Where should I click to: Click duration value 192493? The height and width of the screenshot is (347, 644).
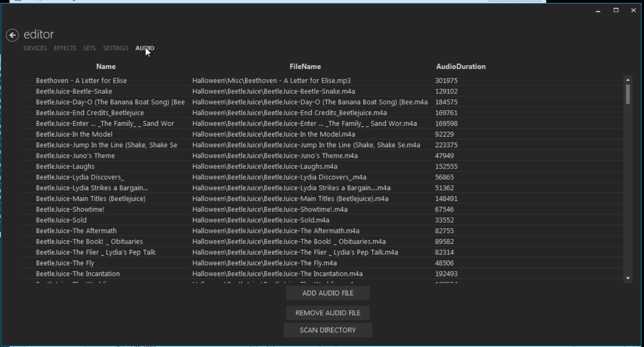coord(446,274)
